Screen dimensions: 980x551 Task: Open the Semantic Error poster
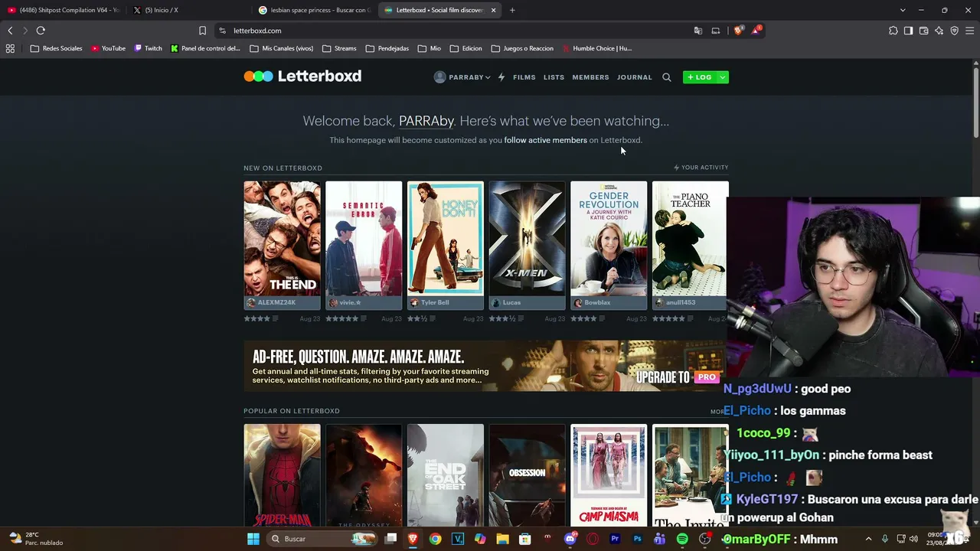coord(364,238)
